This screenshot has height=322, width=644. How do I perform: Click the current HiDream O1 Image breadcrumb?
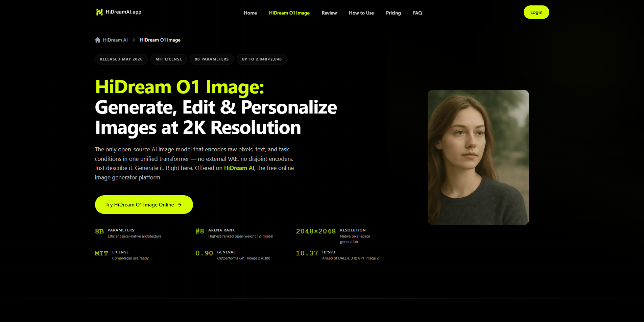[160, 40]
